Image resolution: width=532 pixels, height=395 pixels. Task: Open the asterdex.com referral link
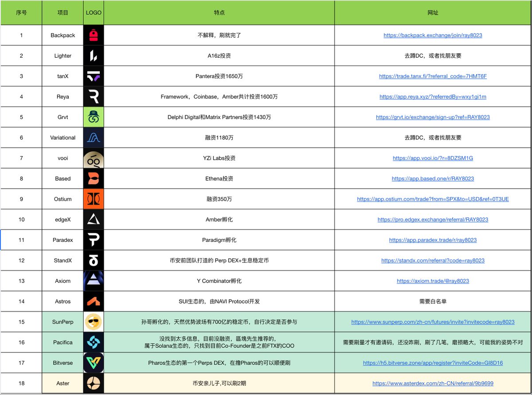(433, 383)
